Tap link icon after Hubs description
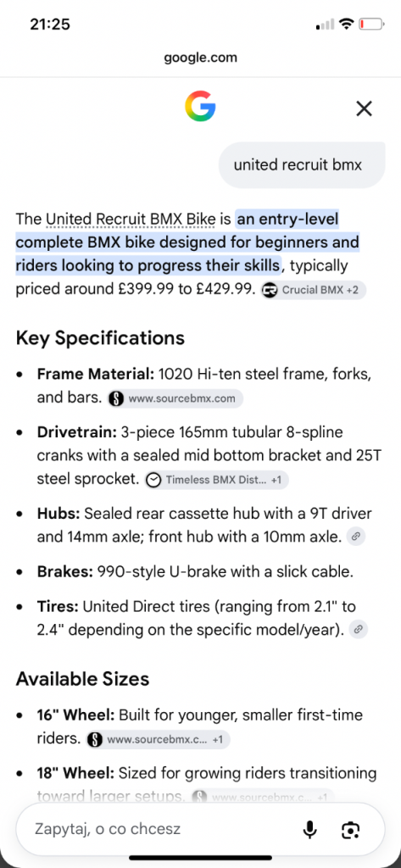This screenshot has width=401, height=868. (x=355, y=537)
